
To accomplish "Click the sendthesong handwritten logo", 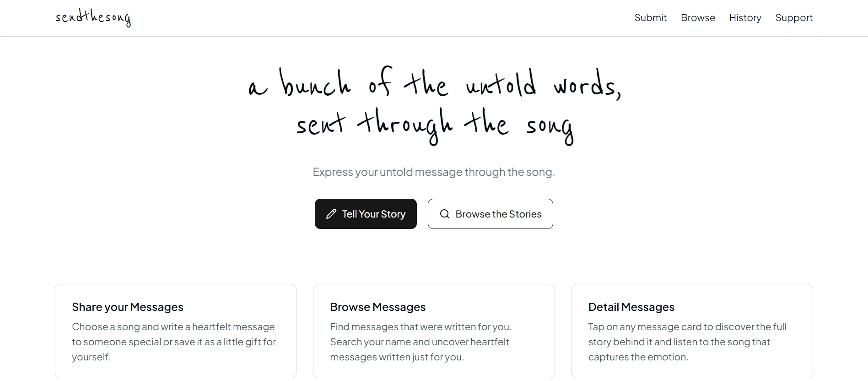I will coord(93,18).
